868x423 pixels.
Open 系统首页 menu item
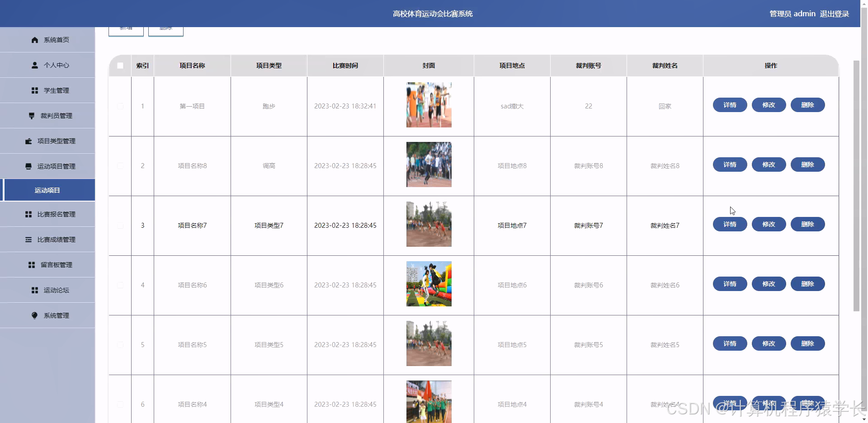pos(47,40)
